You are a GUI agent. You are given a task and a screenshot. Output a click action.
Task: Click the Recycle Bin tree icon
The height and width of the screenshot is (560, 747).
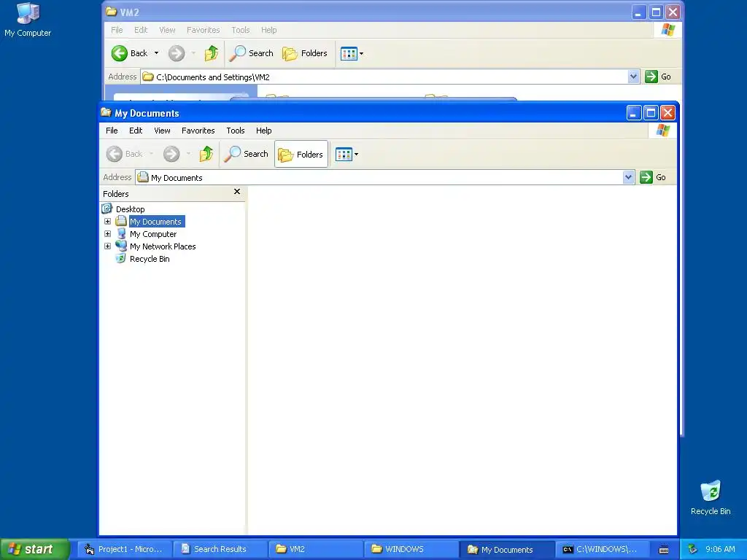[121, 259]
